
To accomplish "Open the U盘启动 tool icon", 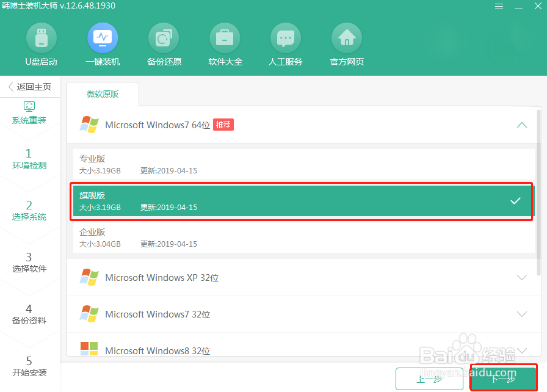I will (x=41, y=38).
